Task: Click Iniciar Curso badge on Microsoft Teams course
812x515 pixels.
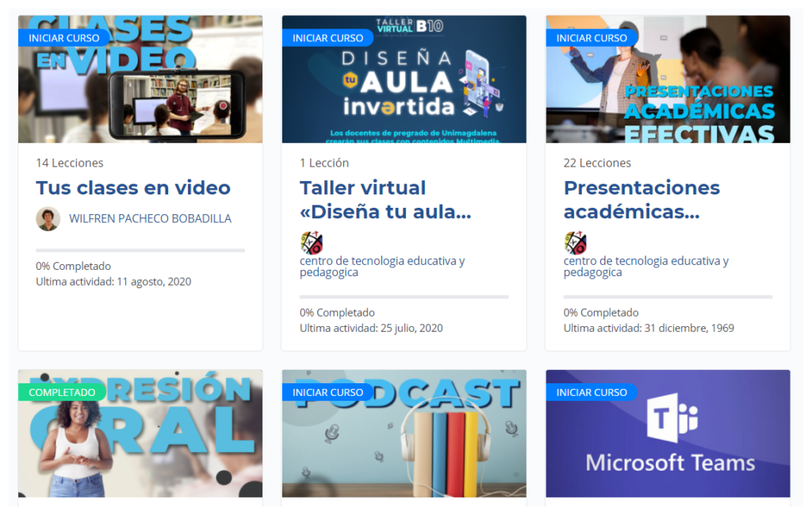Action: coord(592,392)
